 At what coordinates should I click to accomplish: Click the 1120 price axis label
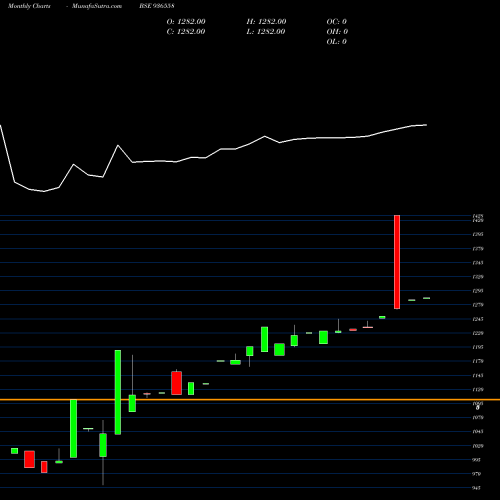478,389
